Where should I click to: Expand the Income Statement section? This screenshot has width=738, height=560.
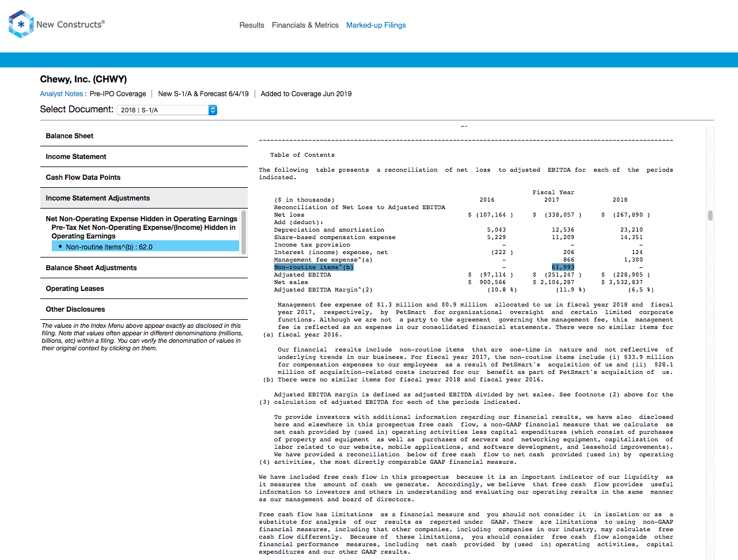pyautogui.click(x=144, y=157)
